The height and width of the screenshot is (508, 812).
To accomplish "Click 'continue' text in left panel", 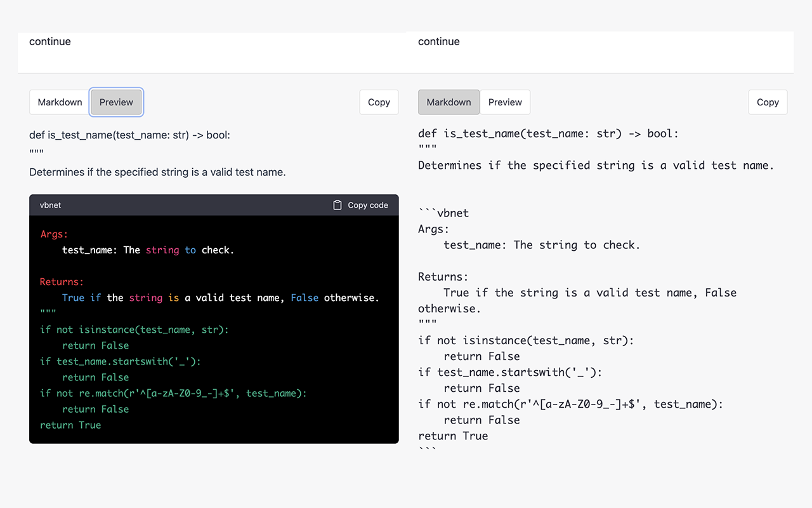I will tap(50, 42).
